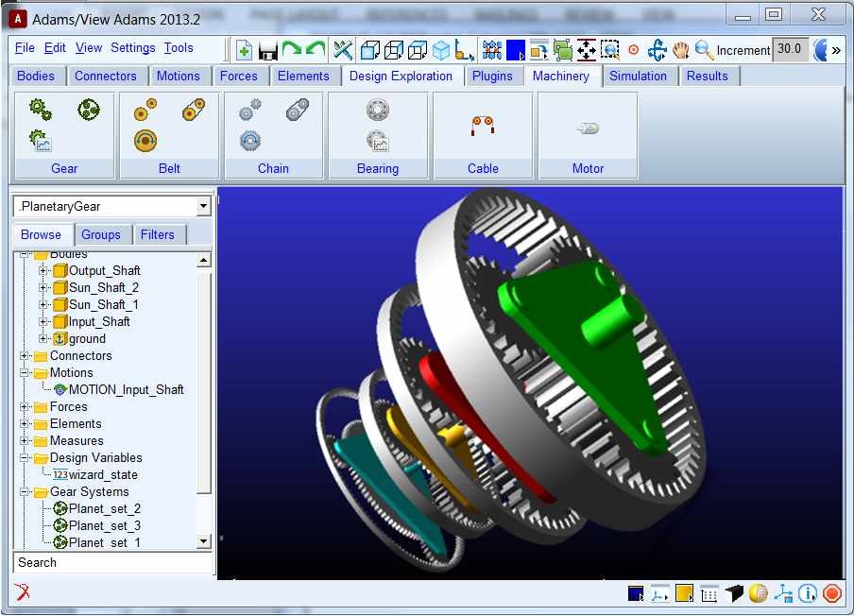
Task: Expand the Connectors folder
Action: [x=24, y=355]
